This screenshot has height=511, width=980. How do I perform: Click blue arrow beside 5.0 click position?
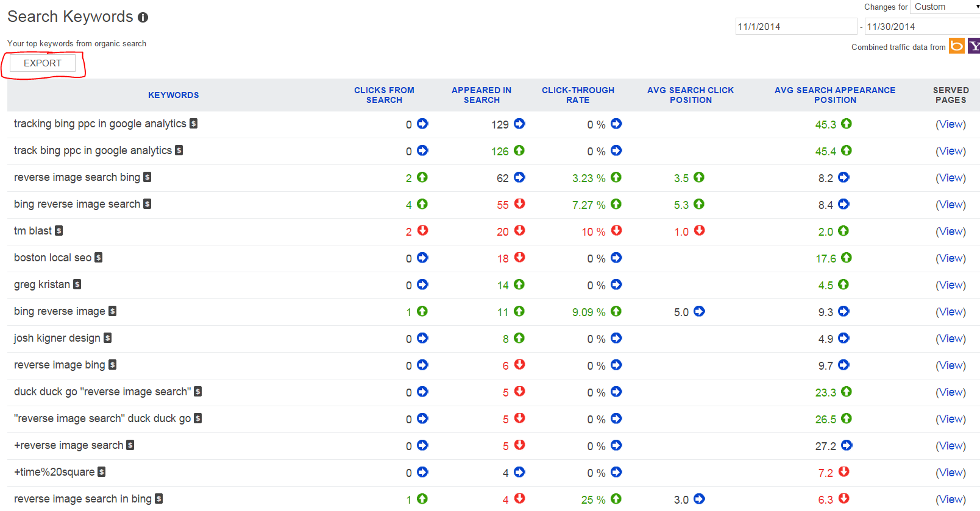click(x=699, y=311)
